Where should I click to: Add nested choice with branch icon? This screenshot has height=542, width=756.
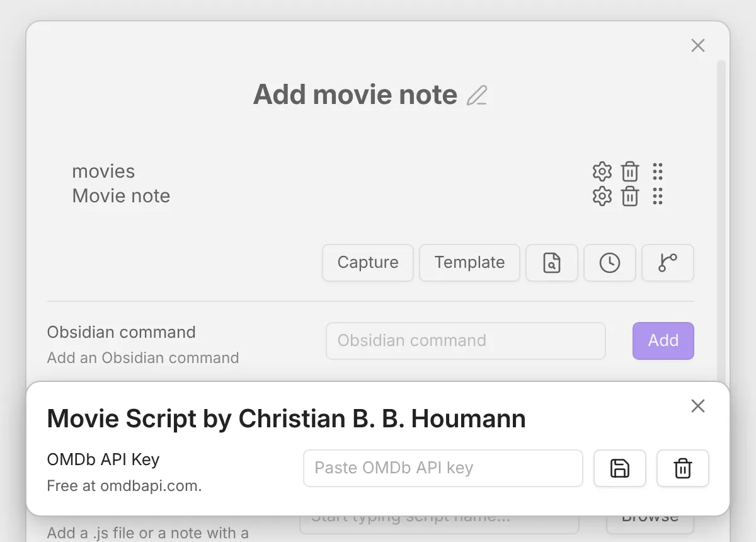click(668, 263)
